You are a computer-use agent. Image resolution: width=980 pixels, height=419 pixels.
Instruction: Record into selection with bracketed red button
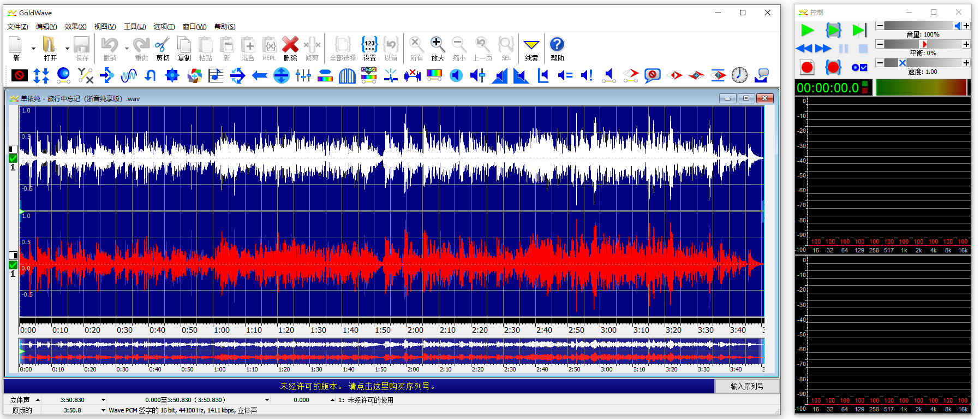coord(833,67)
